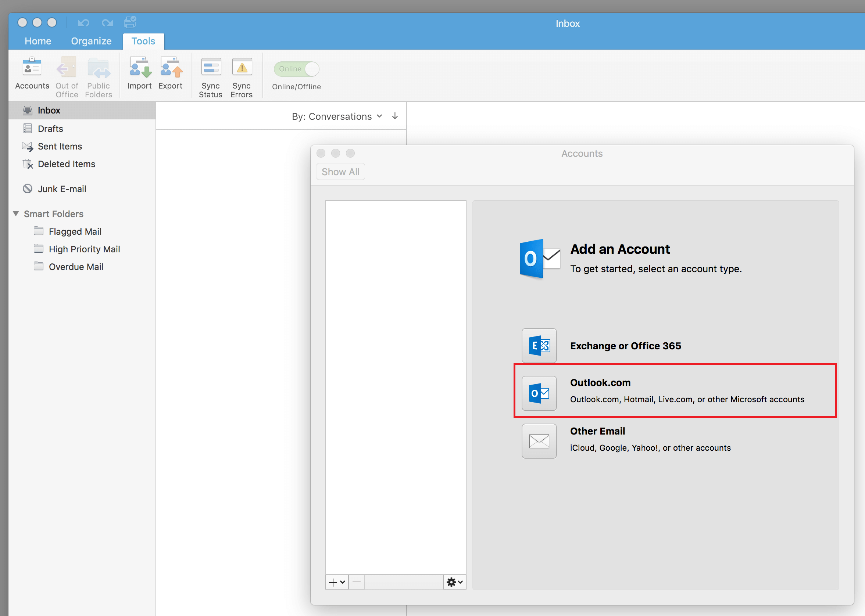Toggle the Online/Offline switch
The image size is (865, 616).
(x=296, y=69)
